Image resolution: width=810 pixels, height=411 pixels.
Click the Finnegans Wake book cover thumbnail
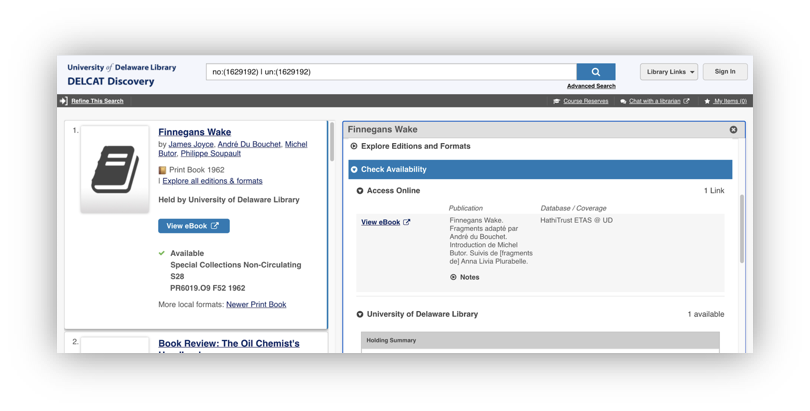coord(115,169)
